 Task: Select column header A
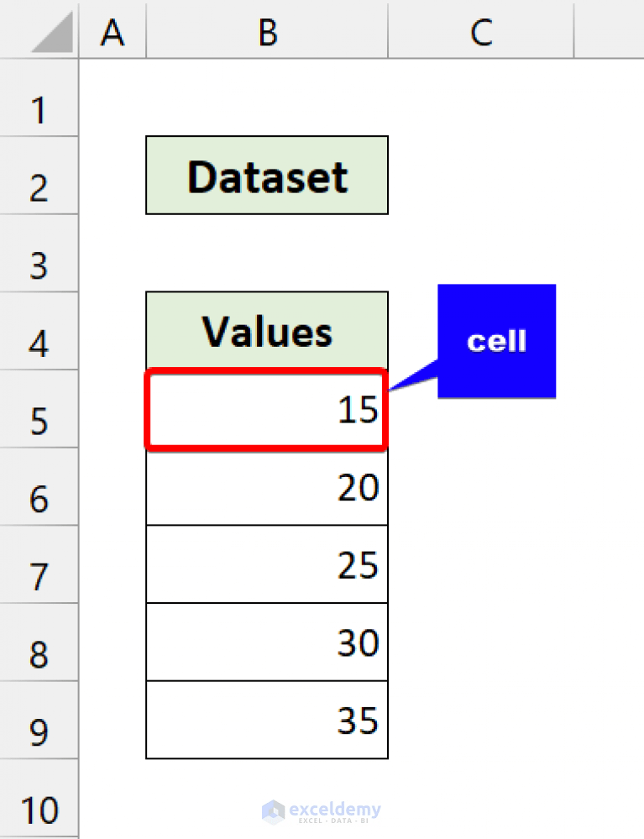coord(112,32)
